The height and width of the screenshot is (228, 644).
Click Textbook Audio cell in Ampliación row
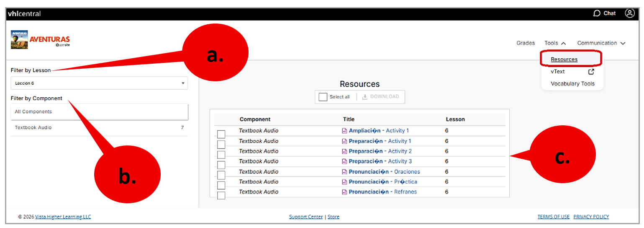[x=259, y=131]
